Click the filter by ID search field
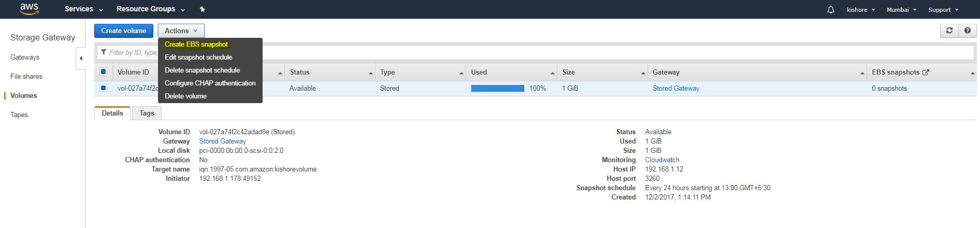 pos(570,52)
